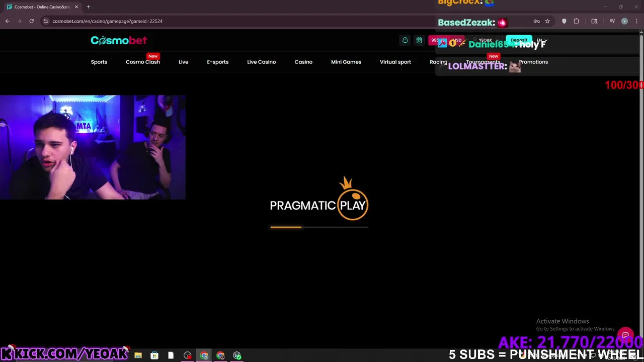Click the reading list search icon in toolbar
The height and width of the screenshot is (362, 644).
[594, 21]
